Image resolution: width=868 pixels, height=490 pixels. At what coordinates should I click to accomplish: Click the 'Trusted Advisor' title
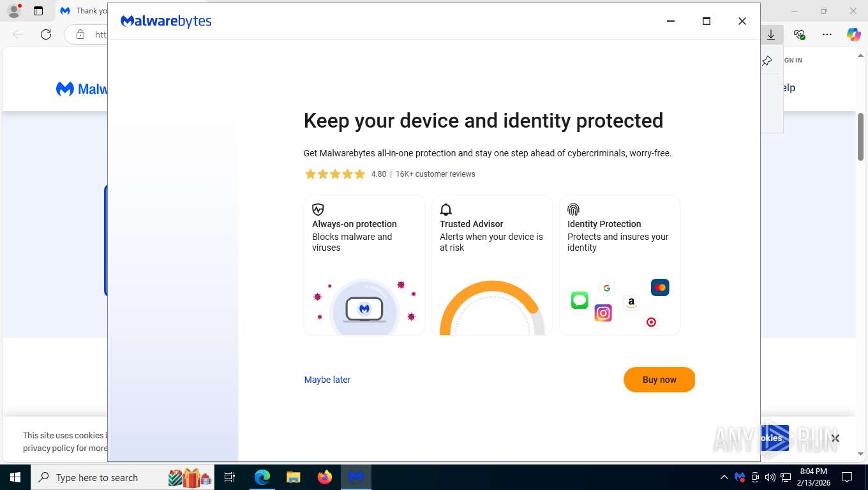[x=472, y=224]
